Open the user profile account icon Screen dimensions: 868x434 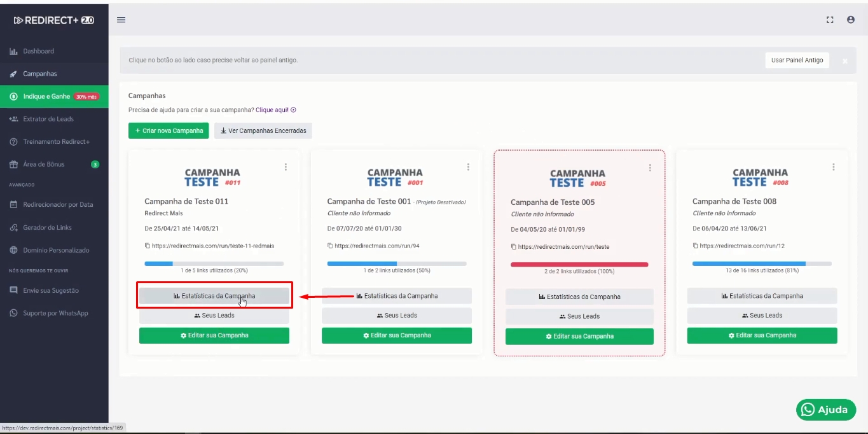[850, 20]
